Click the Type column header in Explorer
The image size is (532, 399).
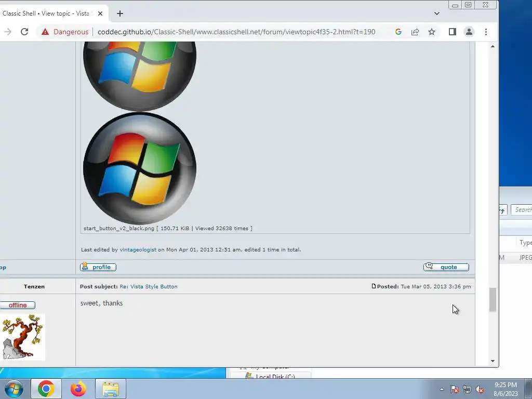tap(525, 243)
